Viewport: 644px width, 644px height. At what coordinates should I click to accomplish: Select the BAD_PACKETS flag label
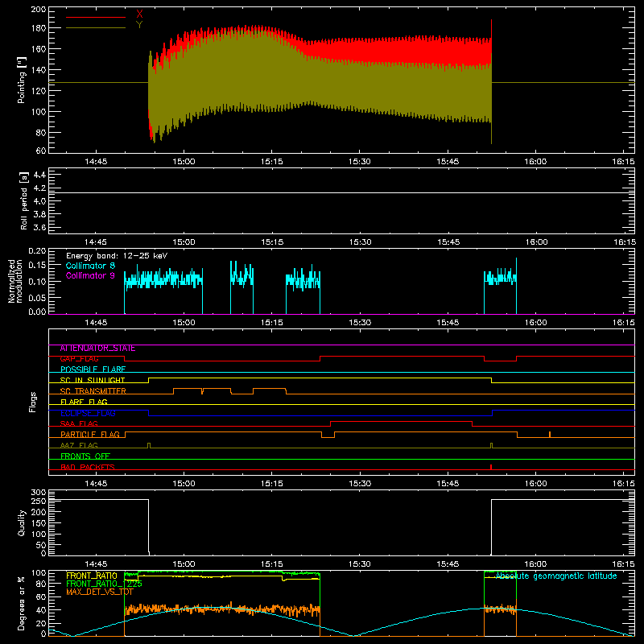pos(88,468)
